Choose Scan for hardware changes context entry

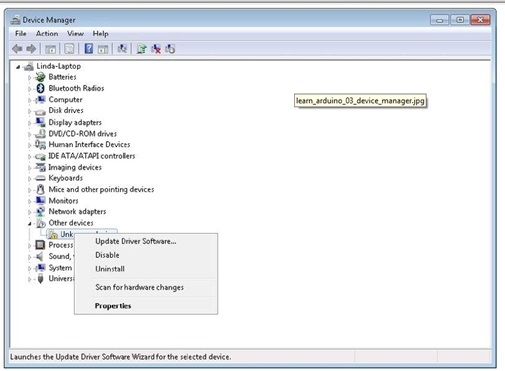[x=146, y=287]
